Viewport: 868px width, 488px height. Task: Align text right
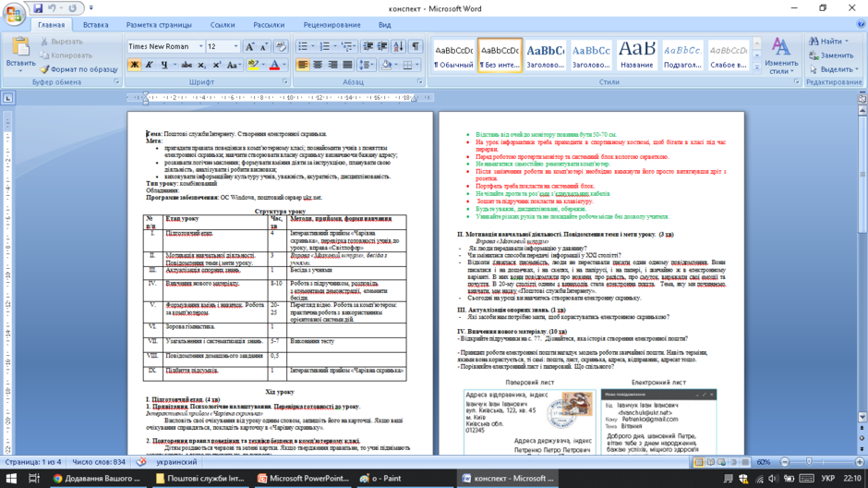(x=332, y=66)
